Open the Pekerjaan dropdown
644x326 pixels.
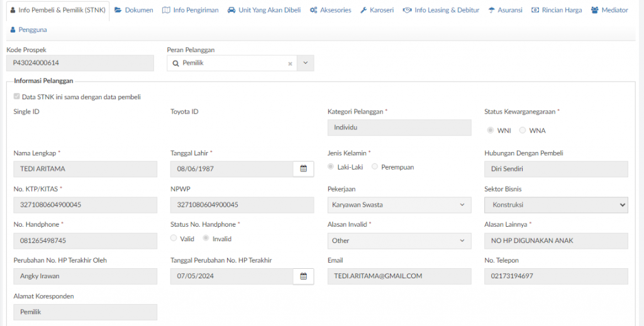coord(399,205)
